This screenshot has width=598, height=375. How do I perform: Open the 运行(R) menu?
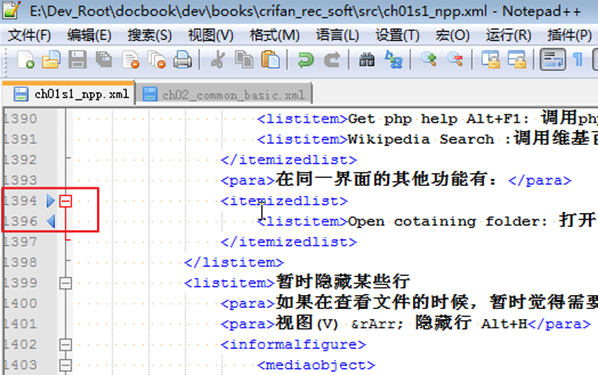(x=508, y=35)
